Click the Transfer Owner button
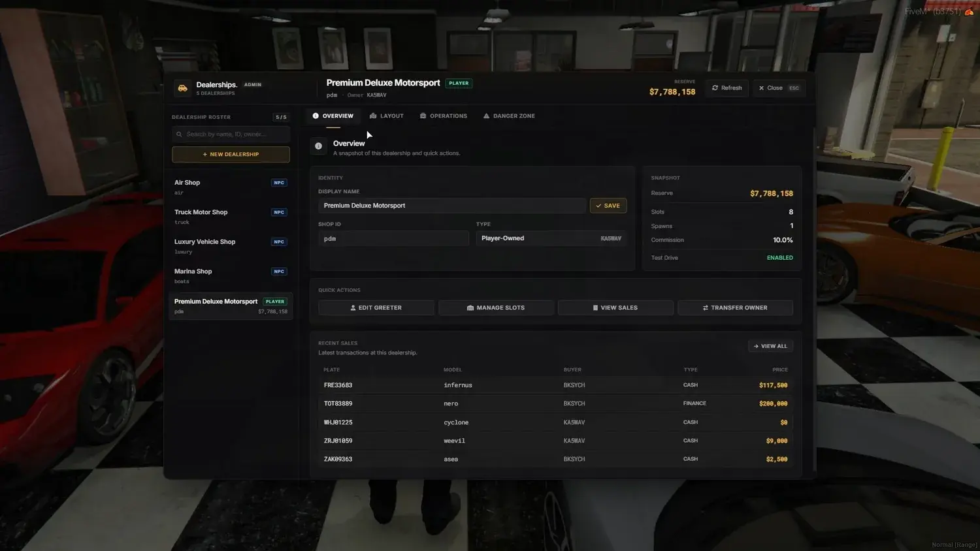The image size is (980, 551). [735, 307]
